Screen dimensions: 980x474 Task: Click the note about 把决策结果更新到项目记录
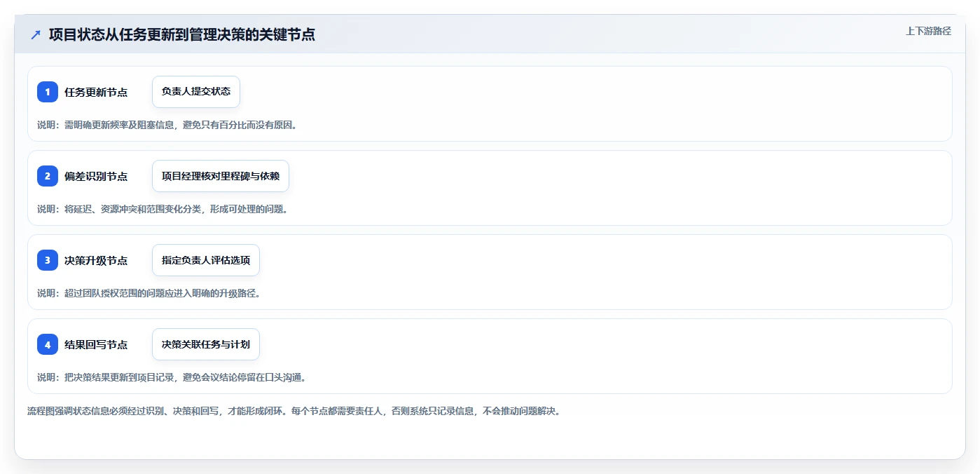coord(172,377)
